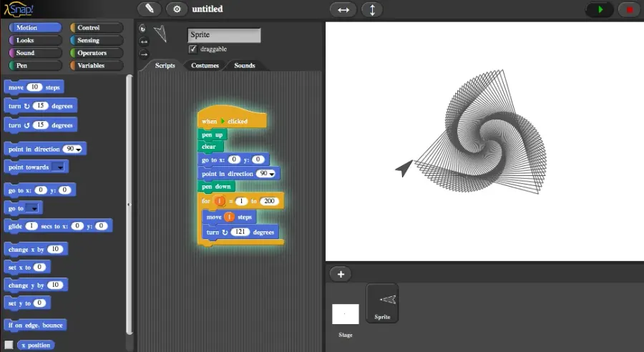Screen dimensions: 644x352
Task: Edit the x value in script's go to block
Action: [x=234, y=160]
